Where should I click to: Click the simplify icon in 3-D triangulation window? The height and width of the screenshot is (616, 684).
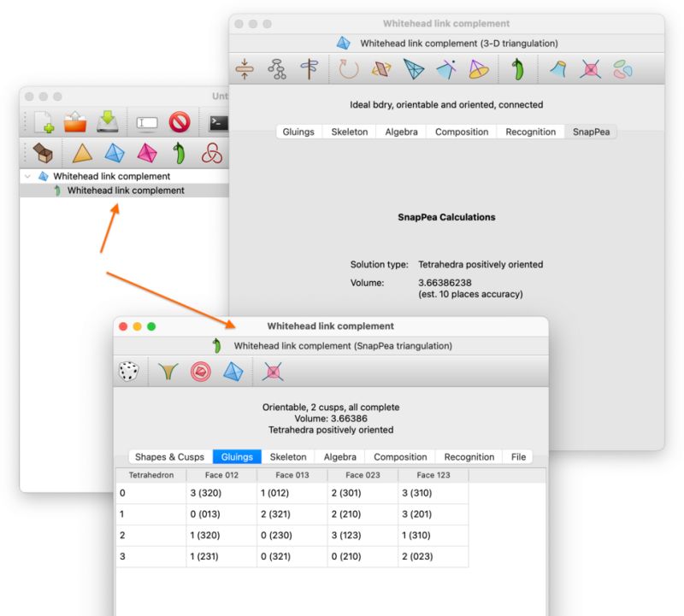pos(245,69)
